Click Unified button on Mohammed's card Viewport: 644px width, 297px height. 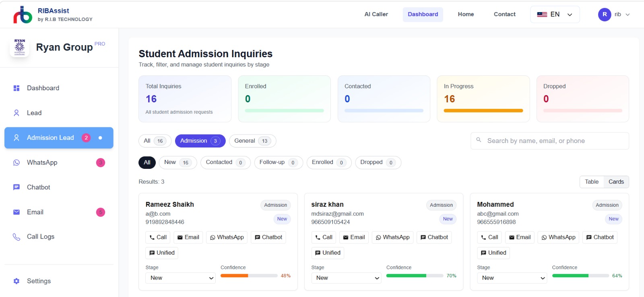pos(493,253)
